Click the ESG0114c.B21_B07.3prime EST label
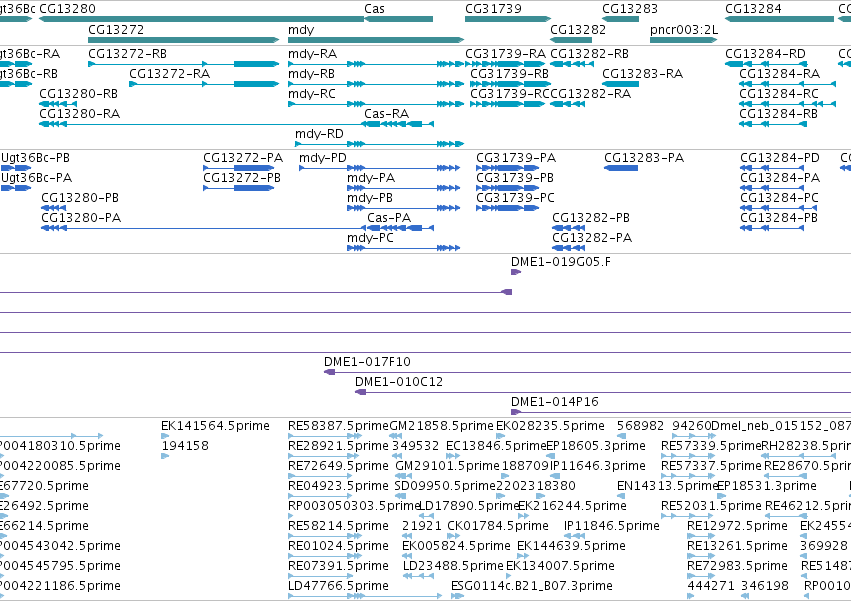The image size is (851, 601). point(532,586)
